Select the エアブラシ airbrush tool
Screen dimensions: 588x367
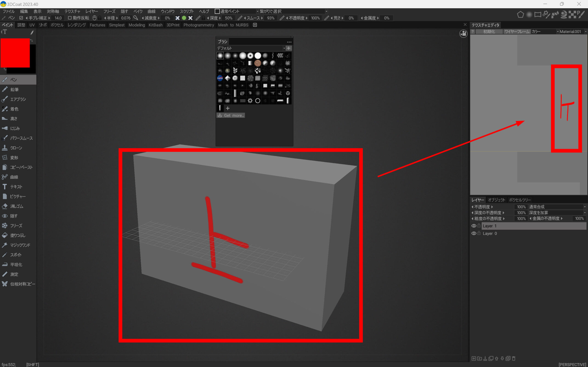coord(17,99)
